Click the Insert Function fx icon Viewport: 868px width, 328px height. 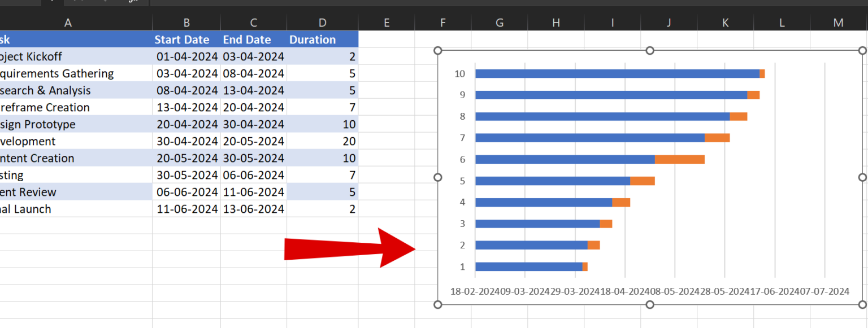(131, 2)
